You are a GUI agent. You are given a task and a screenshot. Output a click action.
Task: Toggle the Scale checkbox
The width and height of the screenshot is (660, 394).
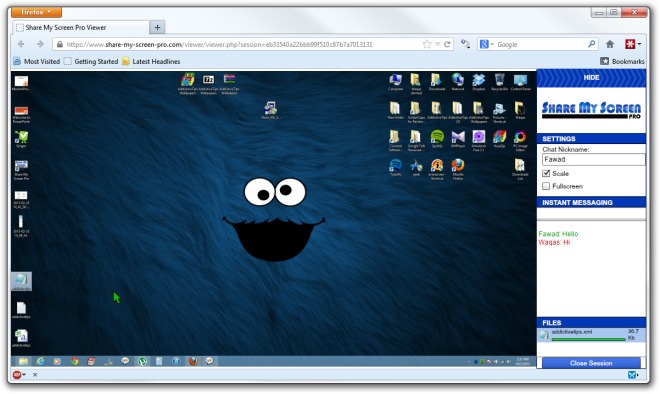tap(546, 173)
